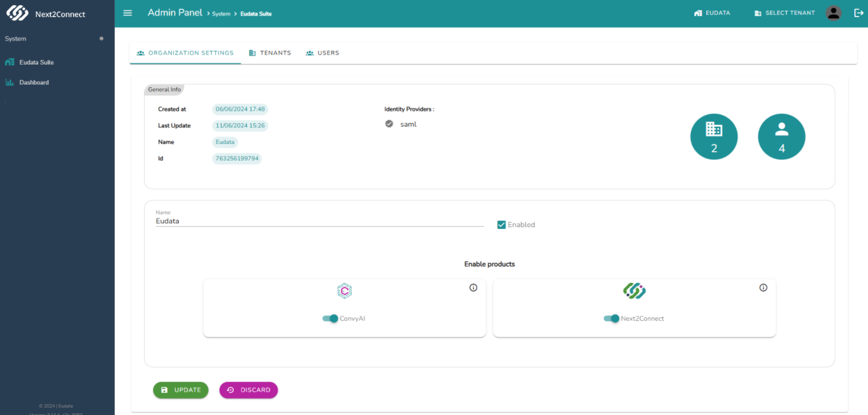Click the Update button
Image resolution: width=868 pixels, height=415 pixels.
(181, 390)
